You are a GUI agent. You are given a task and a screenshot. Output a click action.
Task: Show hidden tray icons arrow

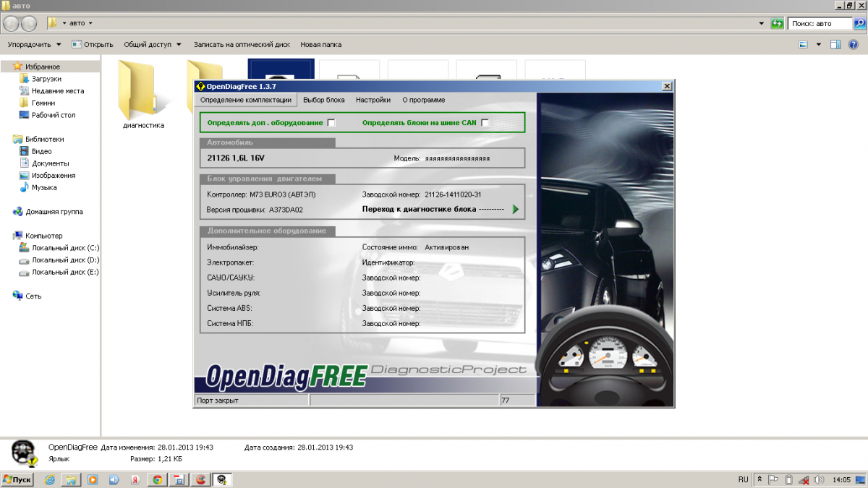click(759, 479)
